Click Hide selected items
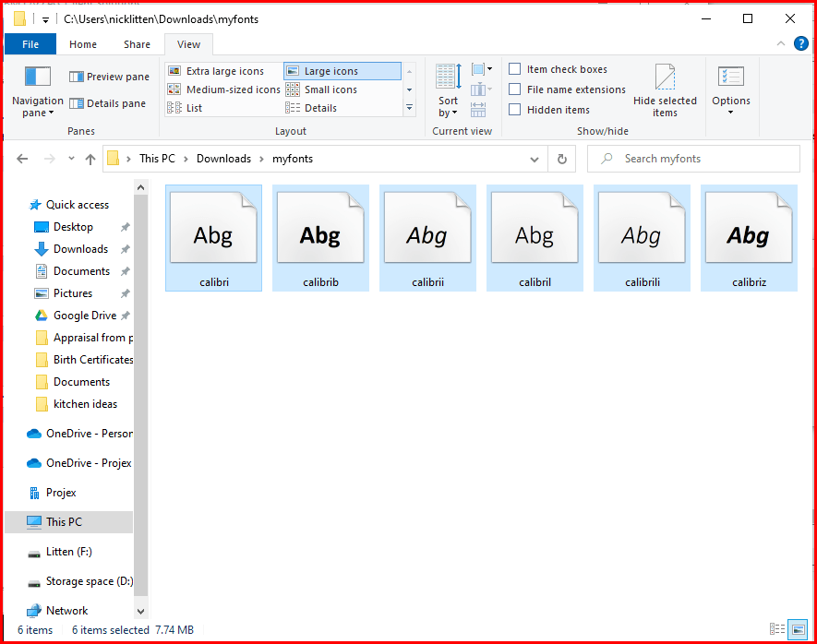Image resolution: width=817 pixels, height=644 pixels. coord(665,91)
